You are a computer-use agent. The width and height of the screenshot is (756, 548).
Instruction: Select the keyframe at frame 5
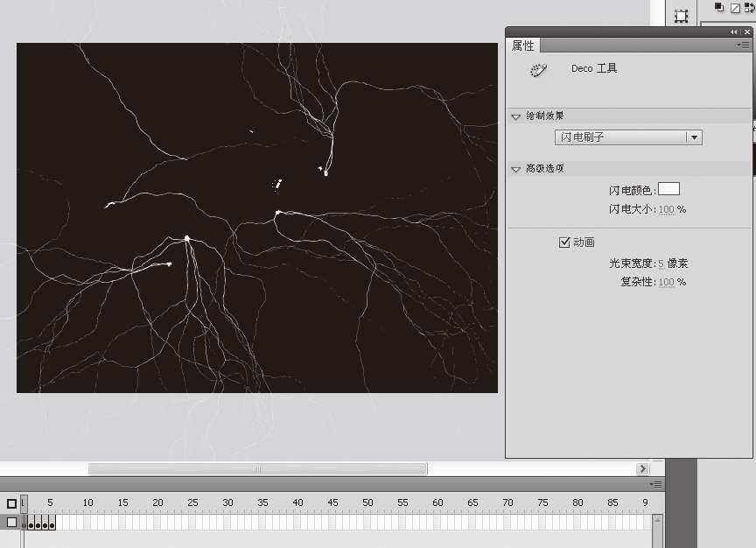[x=52, y=523]
